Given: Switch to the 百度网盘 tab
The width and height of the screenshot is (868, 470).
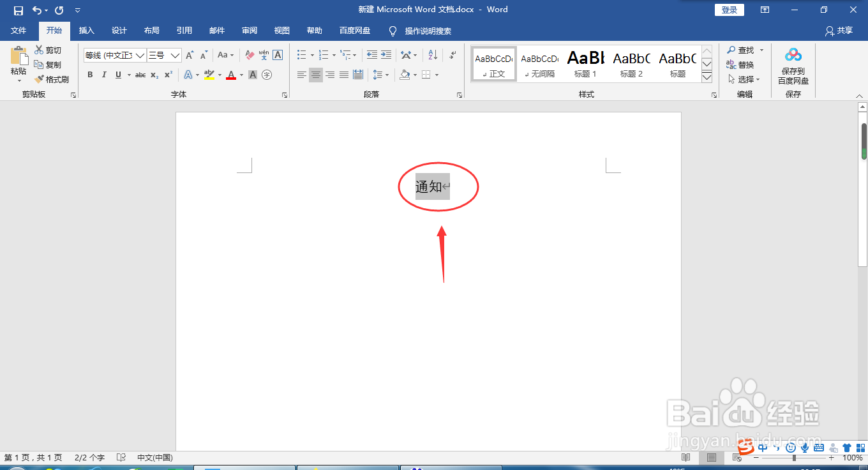Looking at the screenshot, I should [355, 31].
